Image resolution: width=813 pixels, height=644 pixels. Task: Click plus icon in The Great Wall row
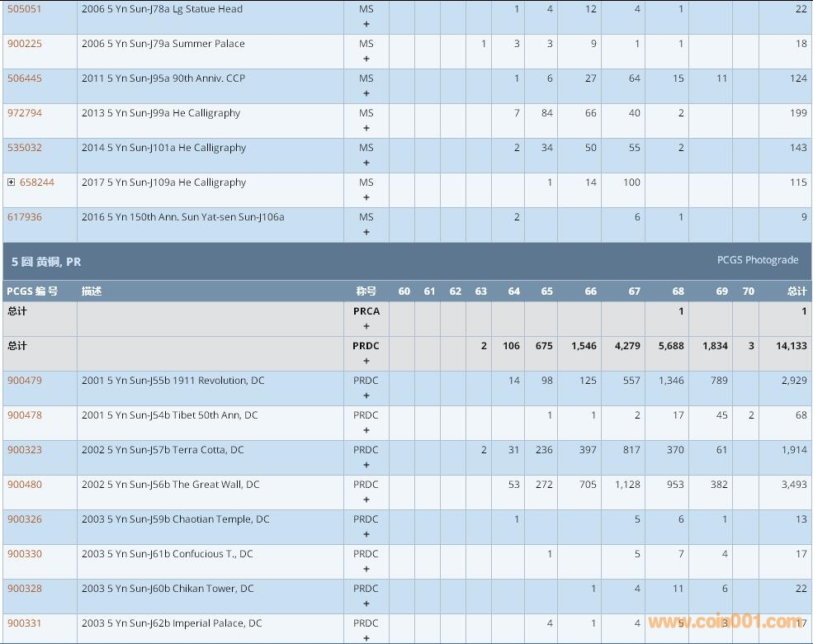366,500
